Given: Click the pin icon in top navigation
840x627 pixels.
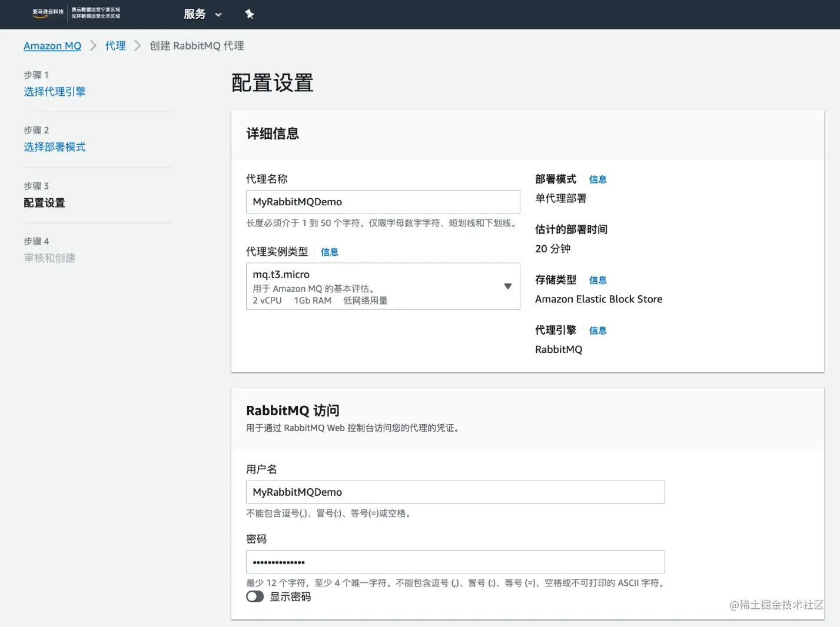Looking at the screenshot, I should (250, 14).
